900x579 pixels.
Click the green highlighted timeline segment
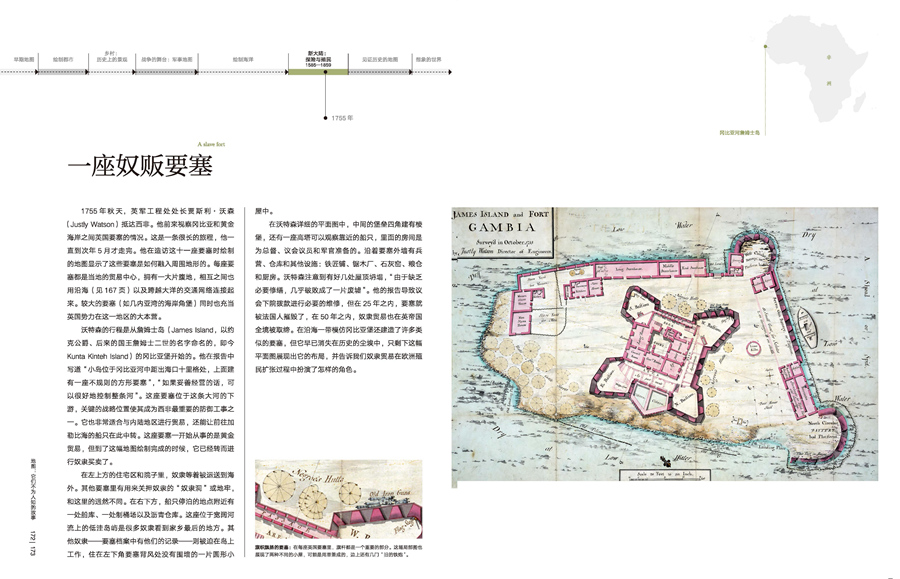318,72
